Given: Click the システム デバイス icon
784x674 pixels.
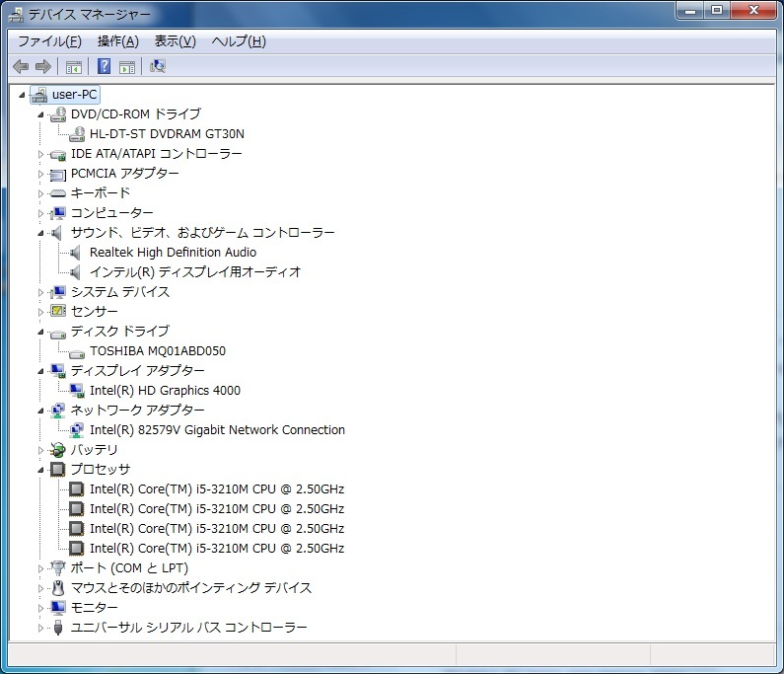Looking at the screenshot, I should (58, 292).
